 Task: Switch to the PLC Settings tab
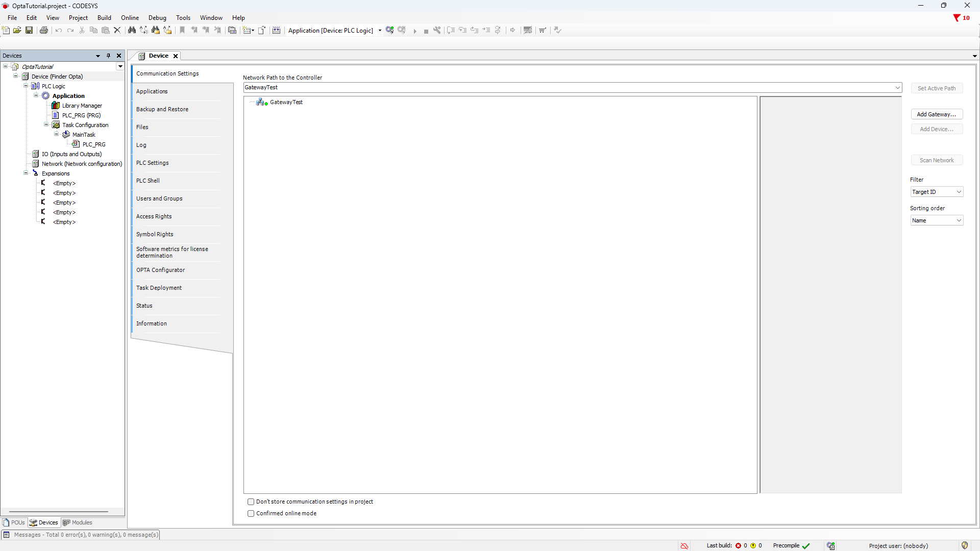point(152,163)
